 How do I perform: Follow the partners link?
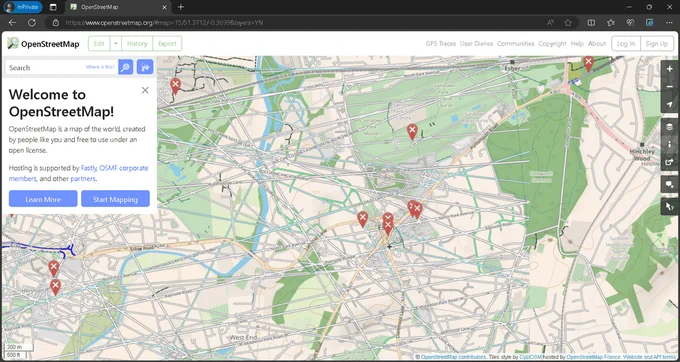click(x=83, y=179)
